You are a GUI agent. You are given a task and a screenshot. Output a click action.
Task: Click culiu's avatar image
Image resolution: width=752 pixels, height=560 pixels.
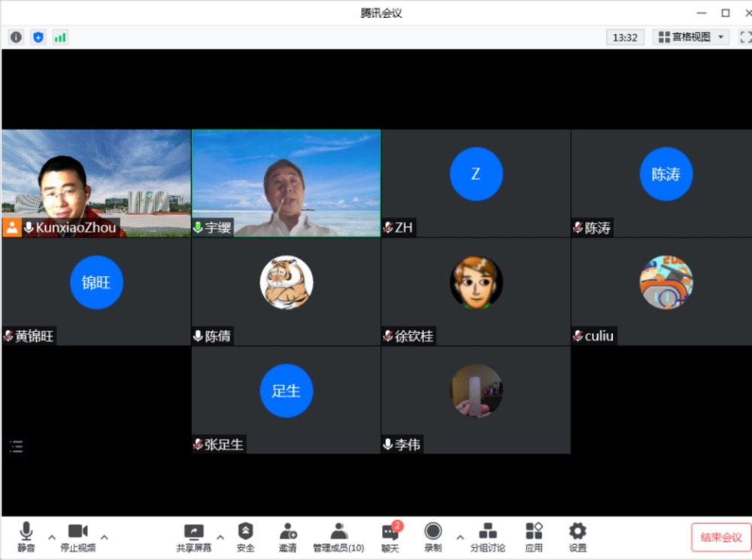point(666,282)
